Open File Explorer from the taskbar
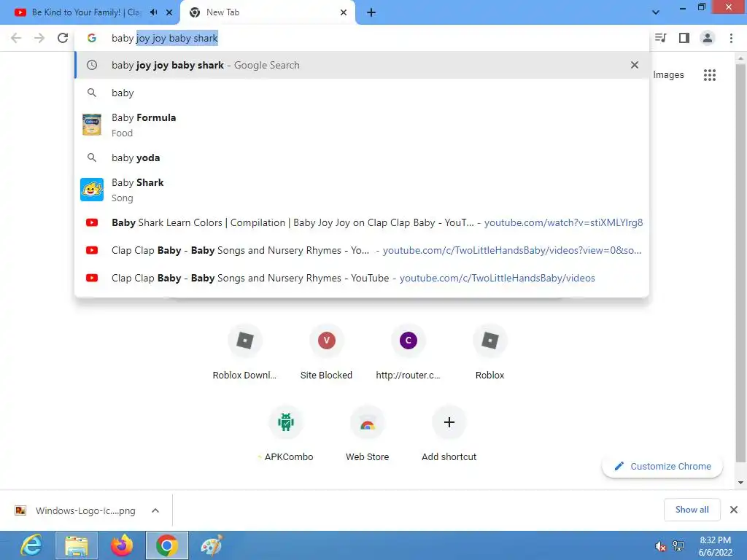The width and height of the screenshot is (747, 560). coord(77,545)
